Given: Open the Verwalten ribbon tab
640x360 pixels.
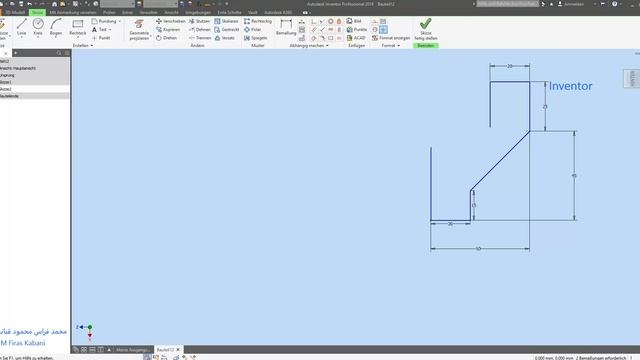Looking at the screenshot, I should tap(148, 12).
